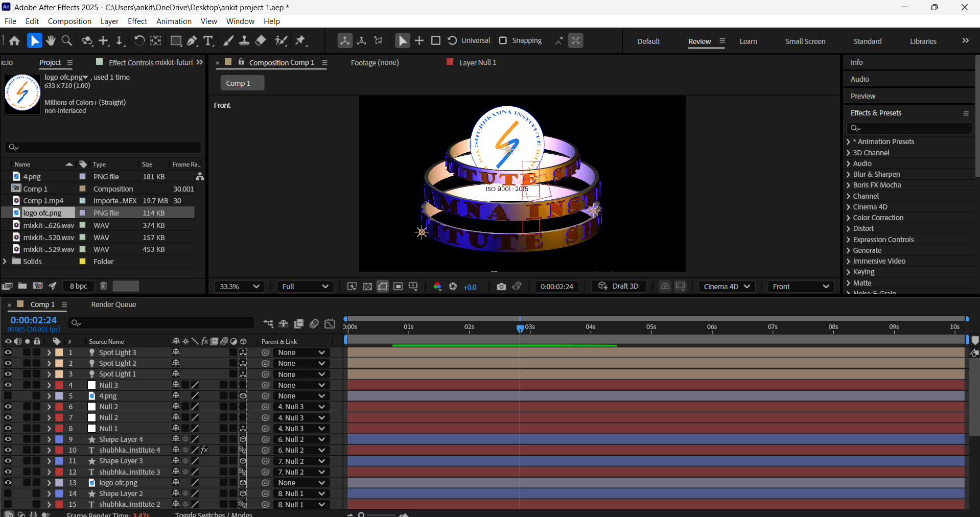Screen dimensions: 980x517
Task: Select the Selection tool arrow
Action: [34, 41]
